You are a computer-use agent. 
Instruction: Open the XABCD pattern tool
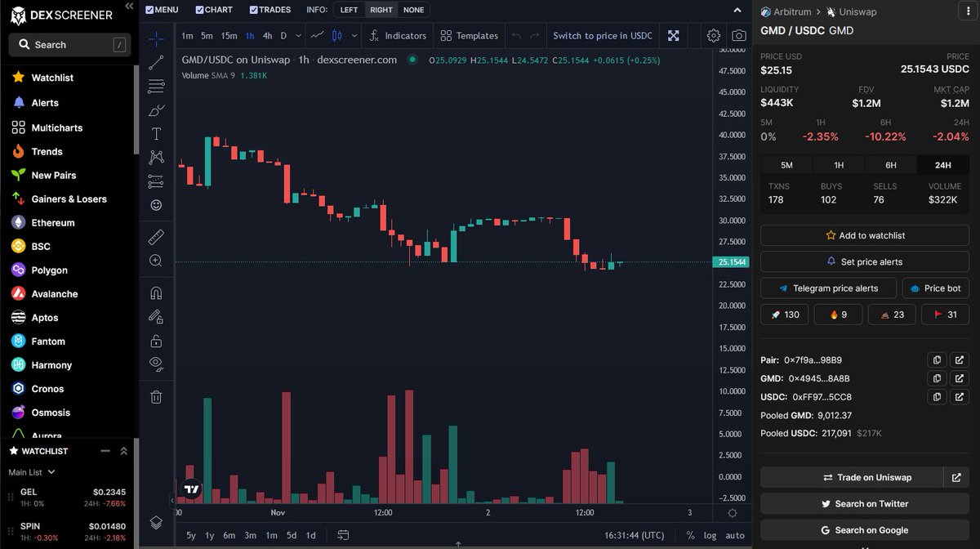pyautogui.click(x=156, y=157)
